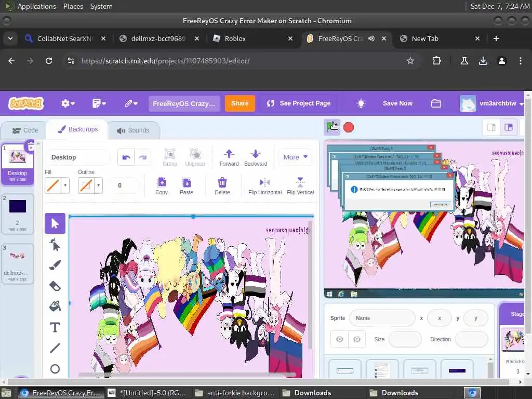The image size is (532, 399).
Task: Open Chromium tab search chevron
Action: pyautogui.click(x=10, y=38)
